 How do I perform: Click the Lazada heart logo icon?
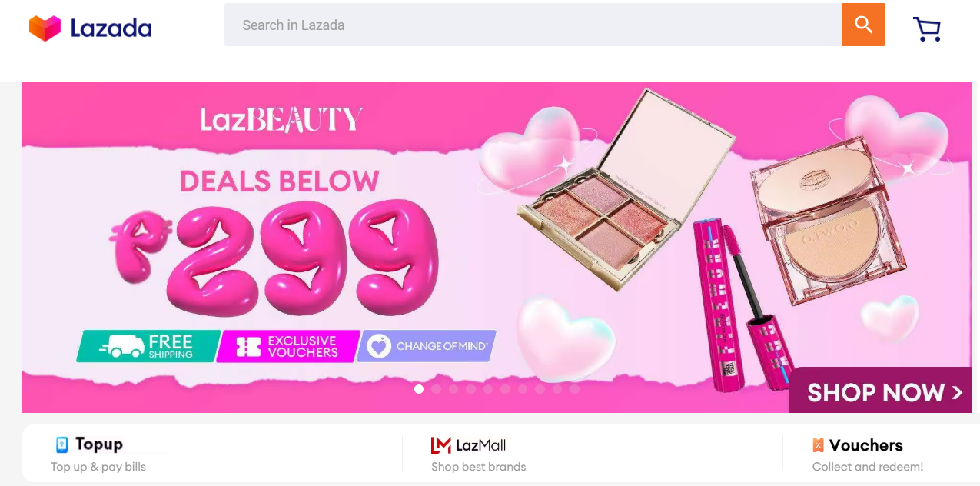point(45,28)
